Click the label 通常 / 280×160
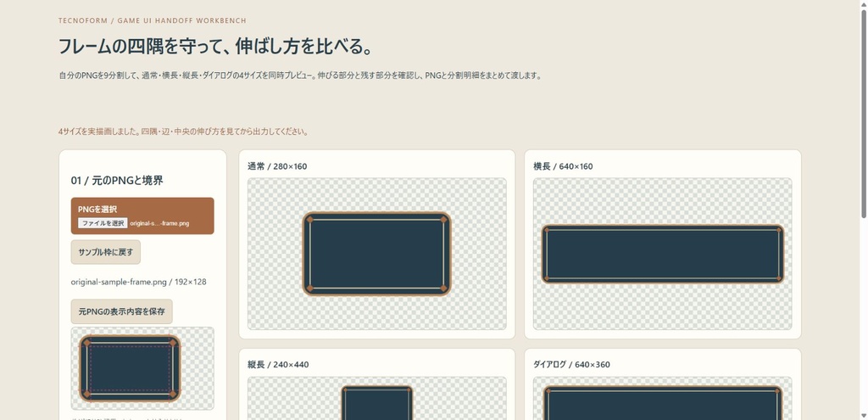Image resolution: width=868 pixels, height=420 pixels. pos(277,166)
